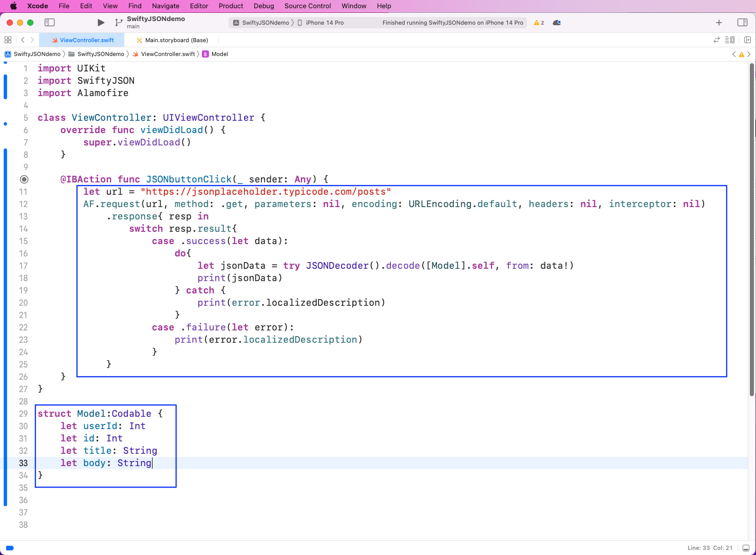
Task: Go forward in editor history
Action: [x=32, y=40]
